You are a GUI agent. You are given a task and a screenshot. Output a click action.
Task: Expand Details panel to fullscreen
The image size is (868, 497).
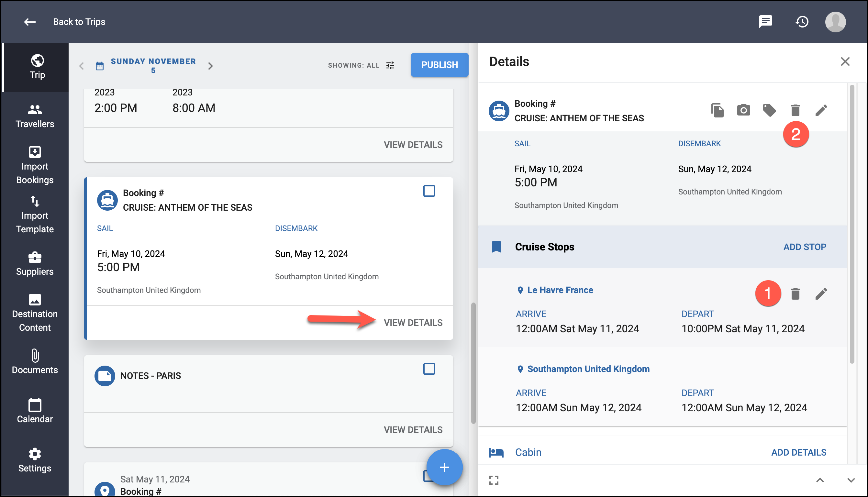494,480
